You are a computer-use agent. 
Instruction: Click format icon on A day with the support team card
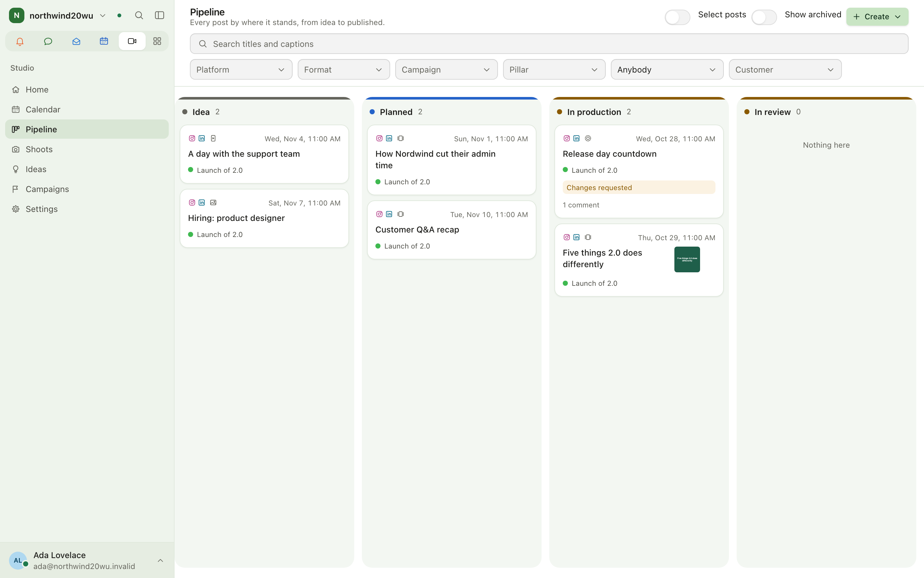[x=213, y=138]
